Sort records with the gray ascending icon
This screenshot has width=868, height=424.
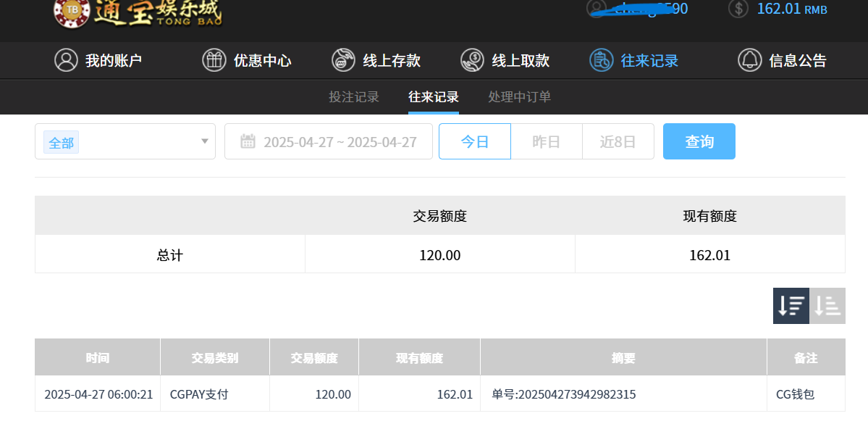click(827, 306)
